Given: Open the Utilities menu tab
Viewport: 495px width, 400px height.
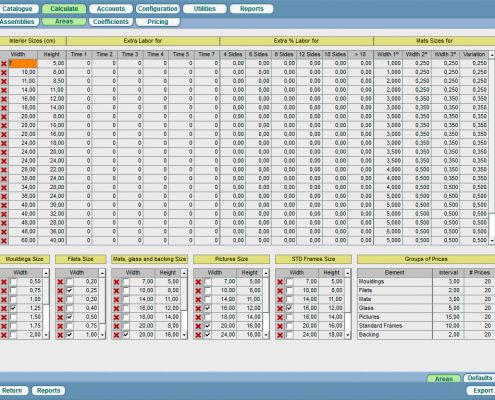Looking at the screenshot, I should 205,9.
